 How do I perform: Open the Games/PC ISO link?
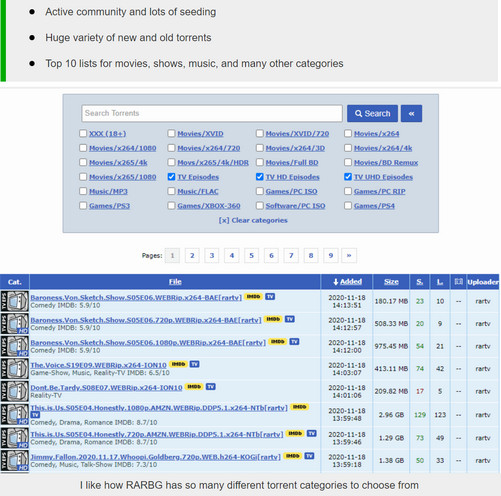click(291, 191)
